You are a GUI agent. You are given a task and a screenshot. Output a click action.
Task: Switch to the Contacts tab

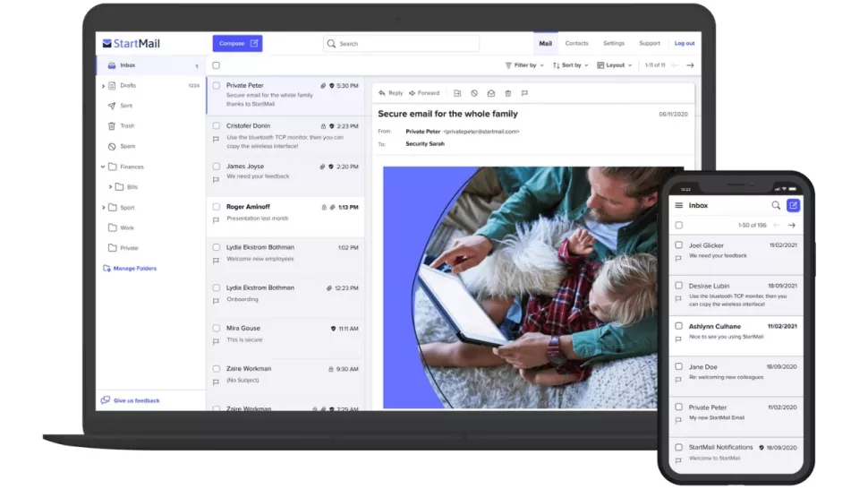(576, 43)
